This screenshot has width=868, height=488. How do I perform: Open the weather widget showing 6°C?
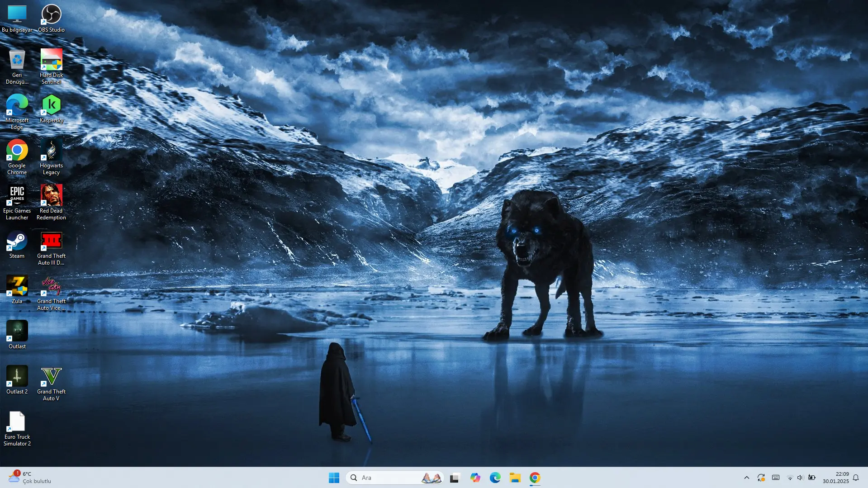30,478
